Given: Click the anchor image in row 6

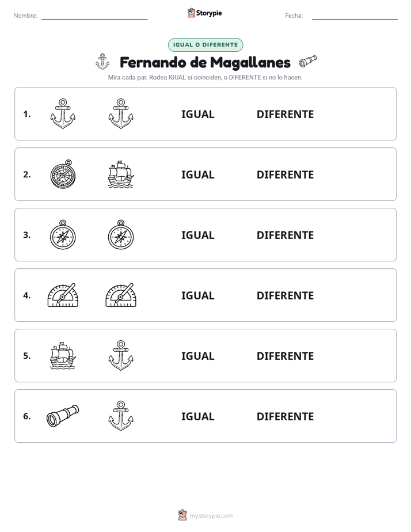Looking at the screenshot, I should pyautogui.click(x=121, y=416).
